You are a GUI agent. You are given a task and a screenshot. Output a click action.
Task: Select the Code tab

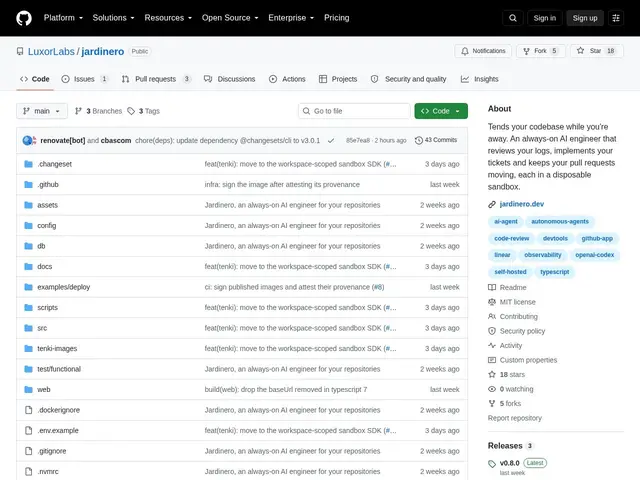pos(35,79)
